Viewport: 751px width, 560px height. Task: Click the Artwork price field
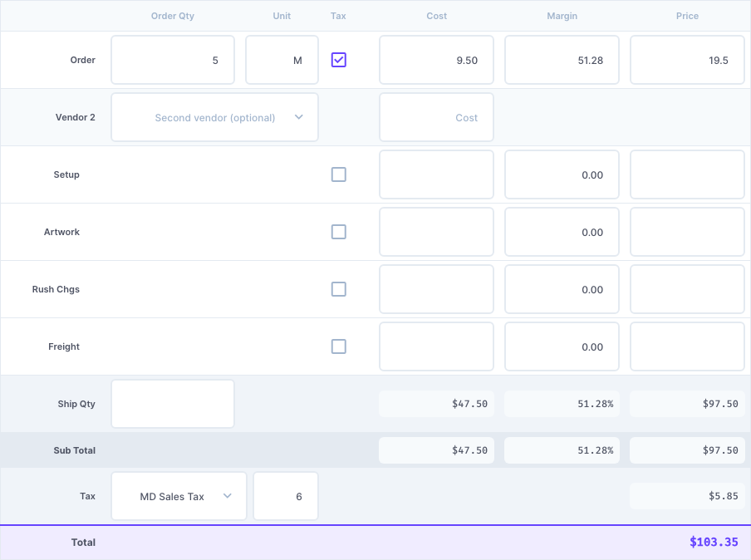pos(687,232)
